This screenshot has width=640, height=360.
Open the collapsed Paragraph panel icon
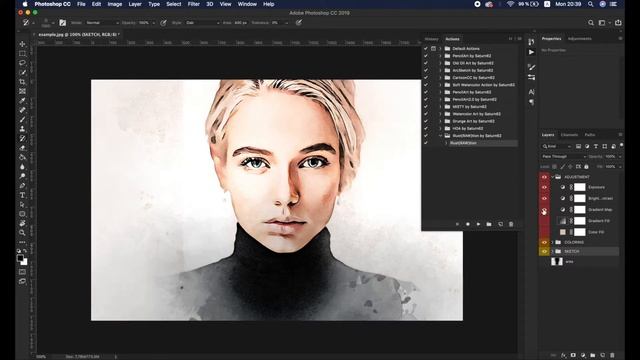pyautogui.click(x=531, y=102)
